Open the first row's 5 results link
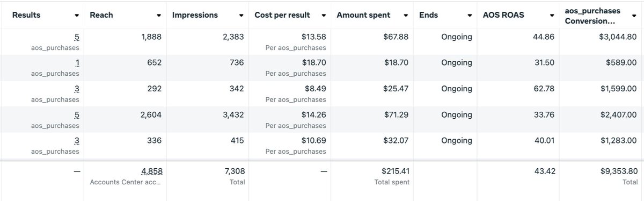 tap(77, 37)
